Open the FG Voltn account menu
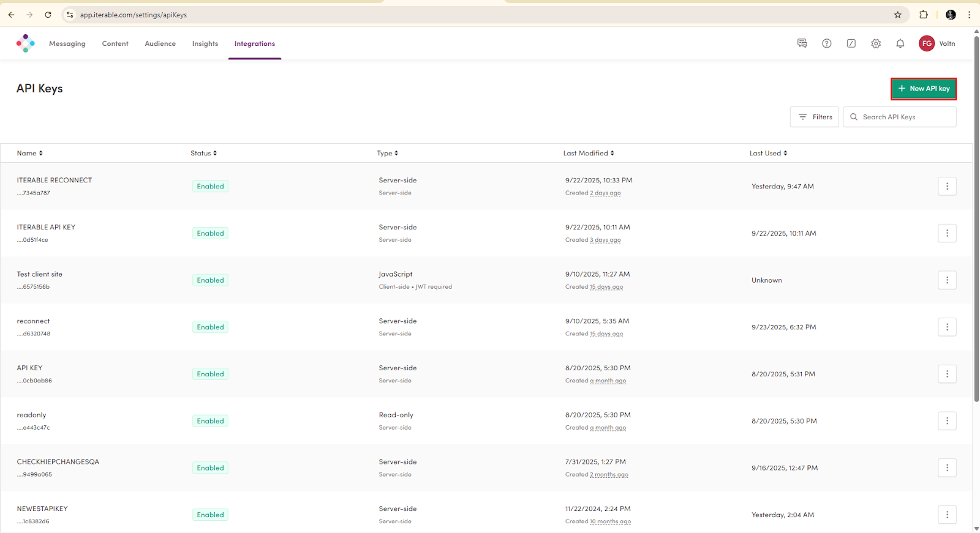 [937, 43]
